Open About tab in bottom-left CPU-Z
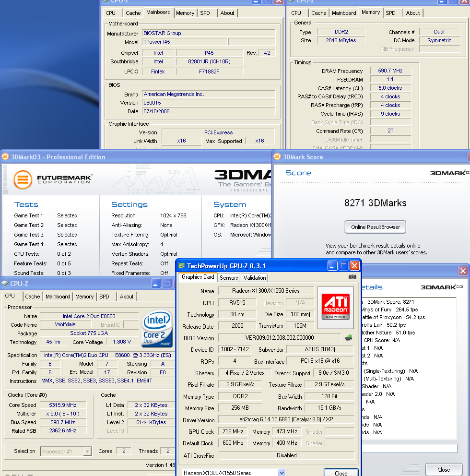The image size is (470, 476). (127, 297)
